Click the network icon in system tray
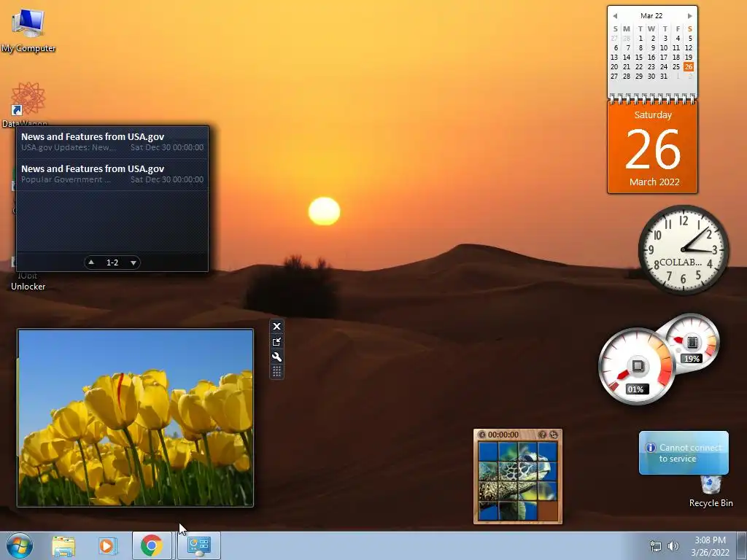This screenshot has height=560, width=747. (656, 546)
